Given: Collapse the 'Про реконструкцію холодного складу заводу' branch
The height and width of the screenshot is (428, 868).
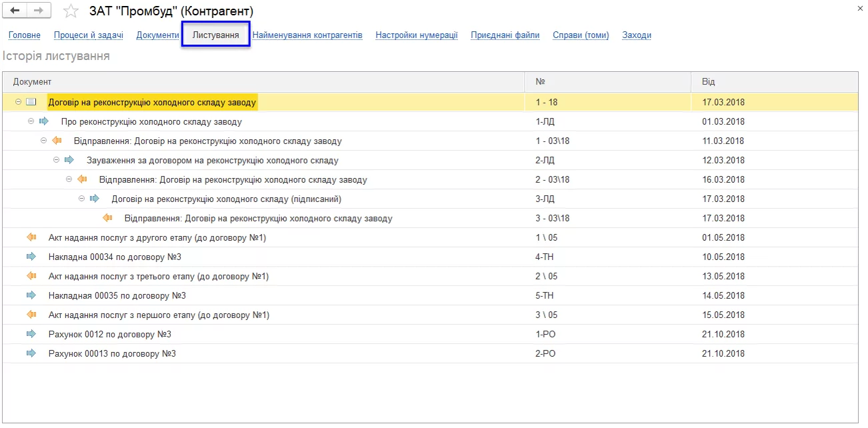Looking at the screenshot, I should click(31, 122).
